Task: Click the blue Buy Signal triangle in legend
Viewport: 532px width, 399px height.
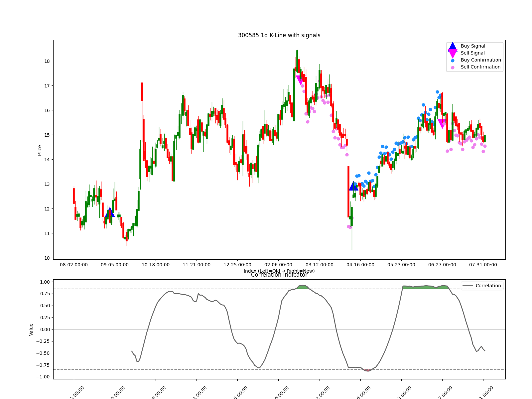Action: (x=453, y=46)
